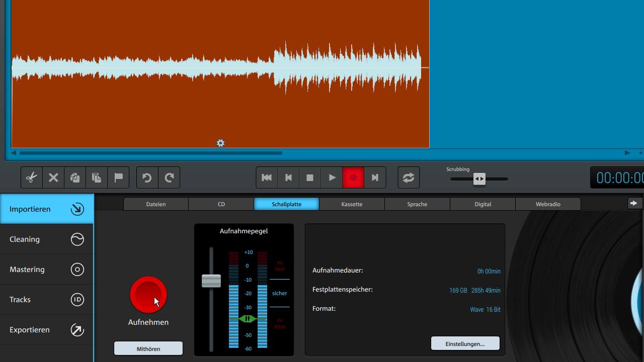Start playback with the play button
This screenshot has width=644, height=362.
pos(332,177)
